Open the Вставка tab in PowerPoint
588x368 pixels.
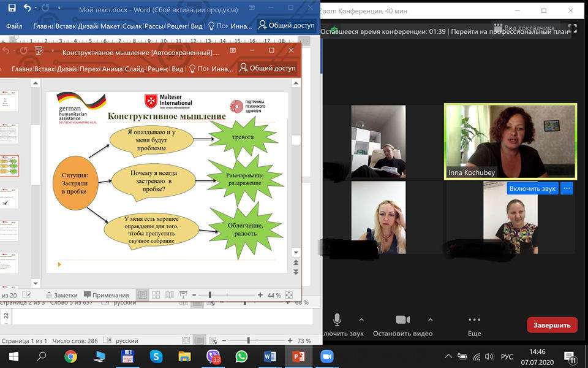45,69
